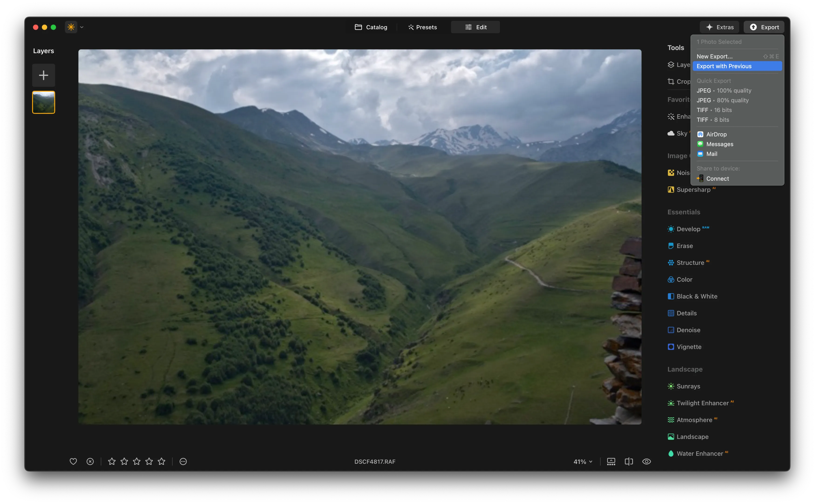Select the Sunrays landscape tool
The width and height of the screenshot is (815, 504).
click(x=688, y=386)
